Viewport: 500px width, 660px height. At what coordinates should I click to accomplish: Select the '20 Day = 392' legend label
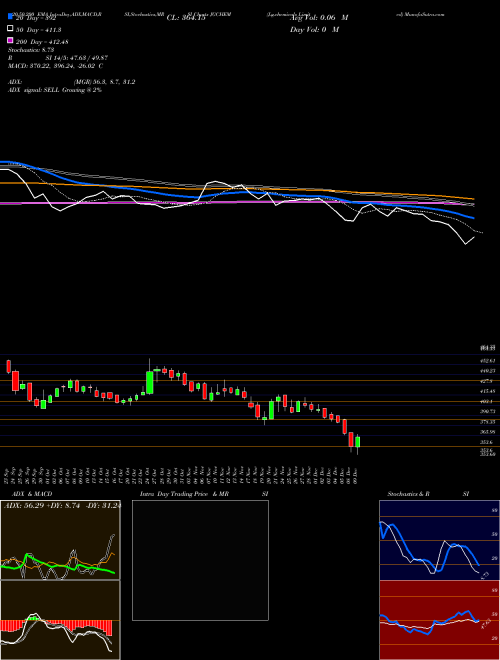click(36, 18)
